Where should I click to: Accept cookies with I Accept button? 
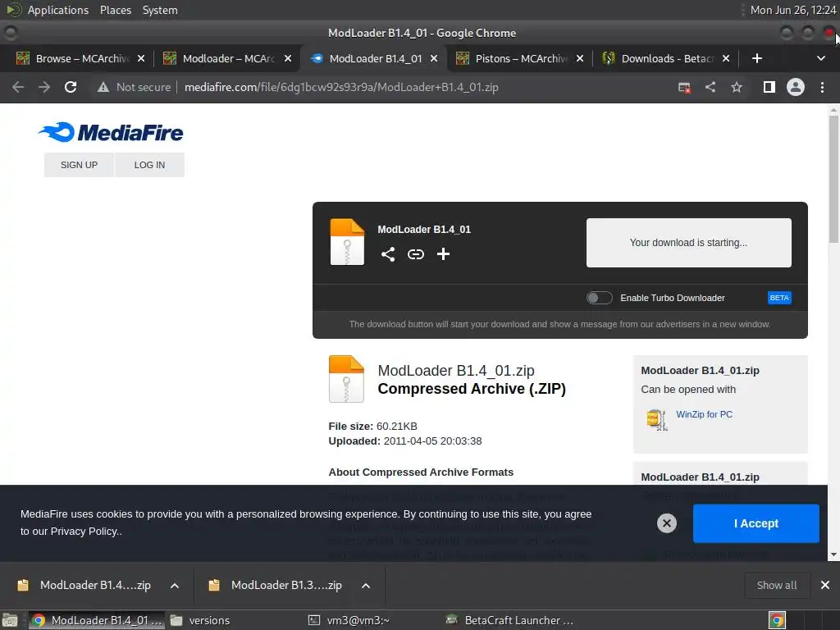point(756,523)
